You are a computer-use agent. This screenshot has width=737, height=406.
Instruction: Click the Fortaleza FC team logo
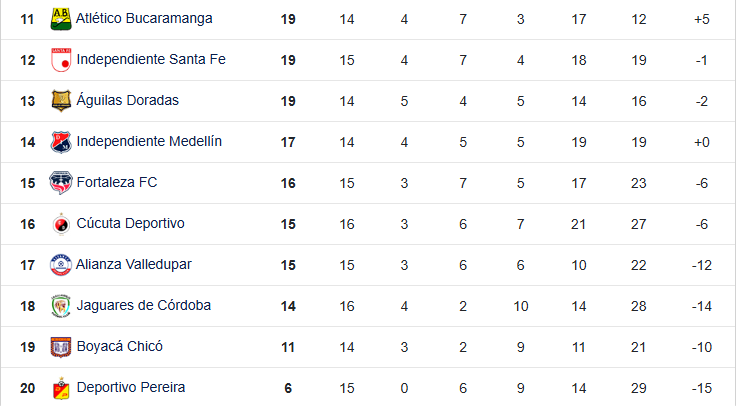click(x=61, y=183)
